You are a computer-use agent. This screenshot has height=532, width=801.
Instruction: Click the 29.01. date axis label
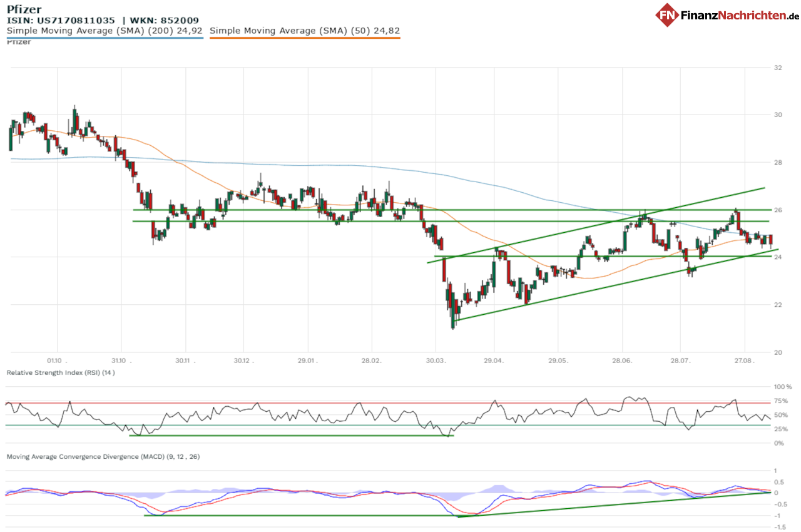click(307, 361)
